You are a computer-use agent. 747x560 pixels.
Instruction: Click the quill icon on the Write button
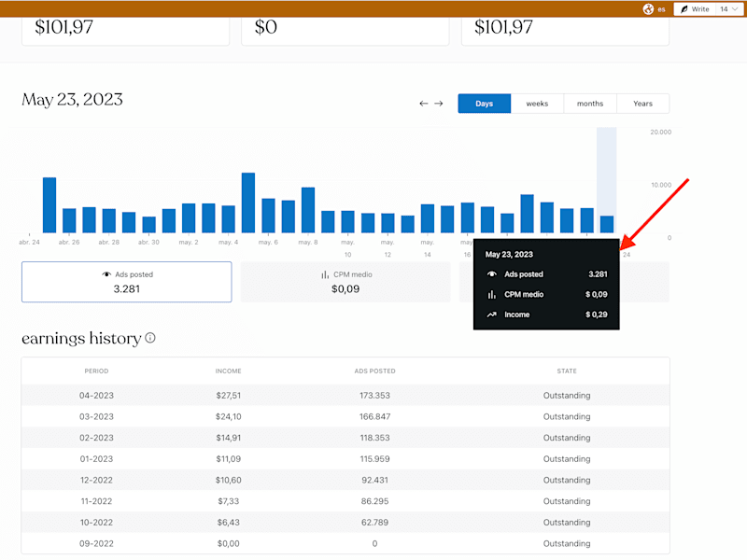coord(684,9)
